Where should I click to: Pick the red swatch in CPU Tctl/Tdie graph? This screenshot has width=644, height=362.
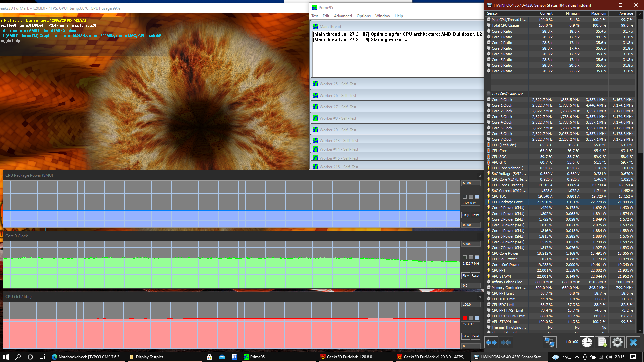(465, 318)
